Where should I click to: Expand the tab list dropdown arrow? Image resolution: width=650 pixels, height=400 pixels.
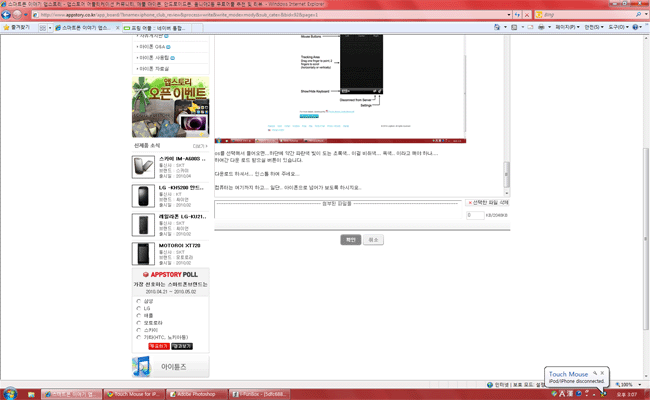[50, 28]
